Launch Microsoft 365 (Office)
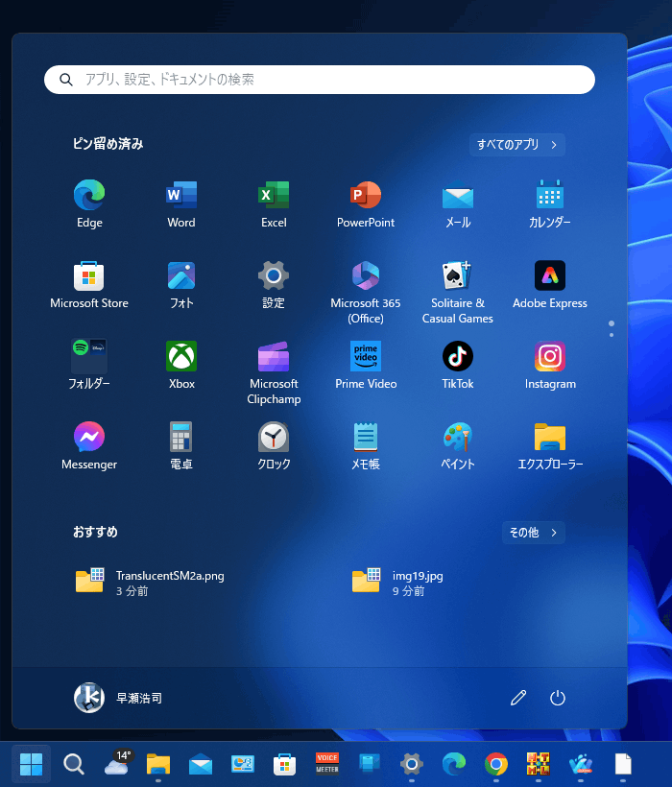 (x=366, y=292)
